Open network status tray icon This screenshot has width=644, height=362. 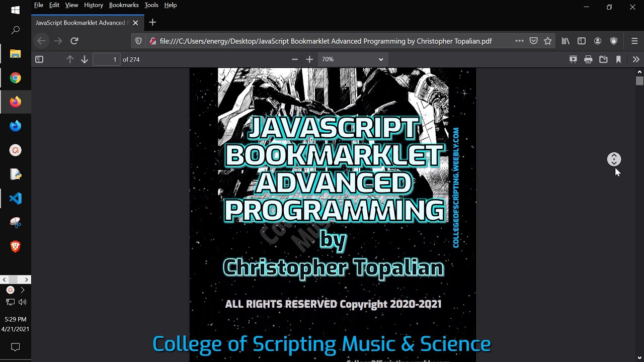click(10, 302)
